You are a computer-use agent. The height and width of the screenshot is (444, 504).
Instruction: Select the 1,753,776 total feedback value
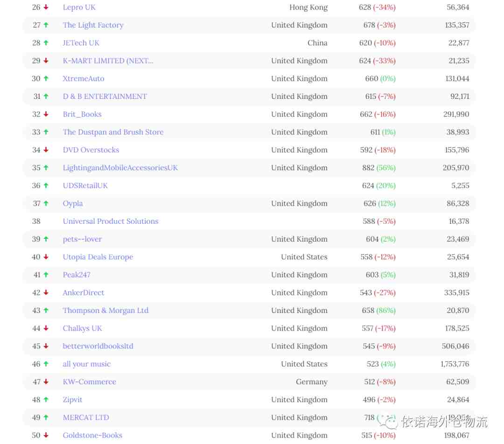pyautogui.click(x=455, y=364)
